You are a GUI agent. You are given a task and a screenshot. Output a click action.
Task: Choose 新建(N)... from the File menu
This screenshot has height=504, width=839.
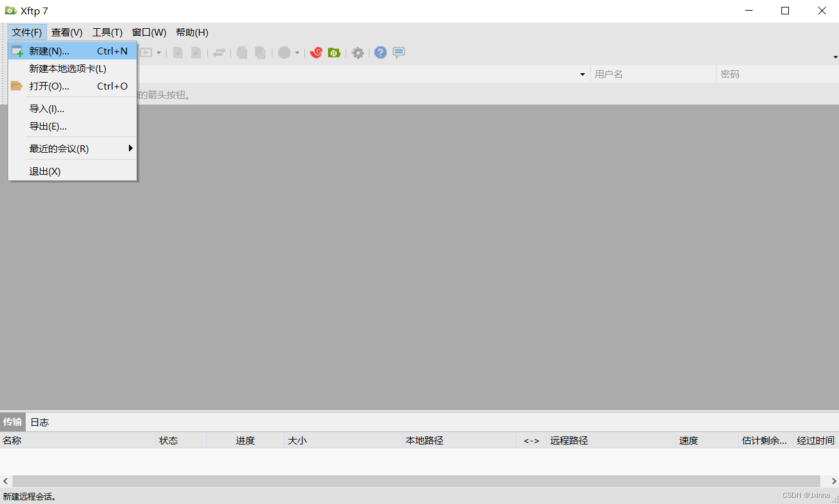73,51
